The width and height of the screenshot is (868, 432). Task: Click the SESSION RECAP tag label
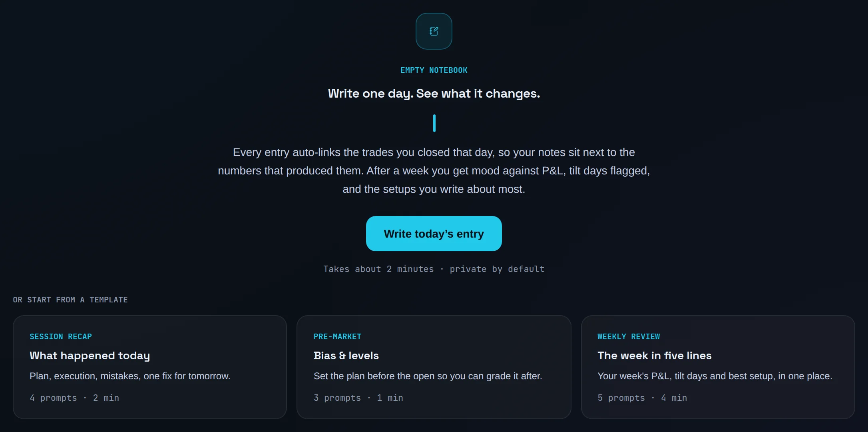61,337
